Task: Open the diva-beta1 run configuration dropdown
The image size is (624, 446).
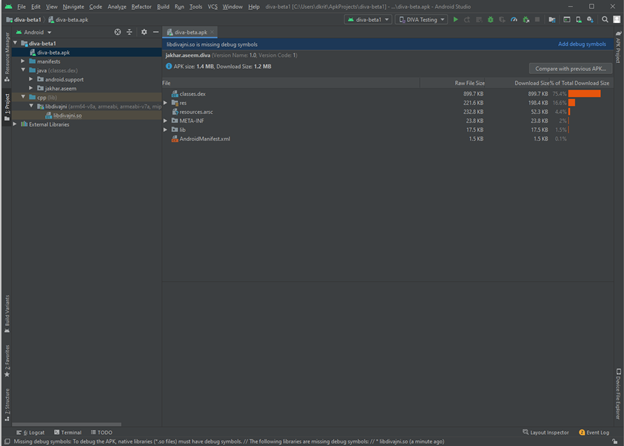Action: [x=368, y=19]
